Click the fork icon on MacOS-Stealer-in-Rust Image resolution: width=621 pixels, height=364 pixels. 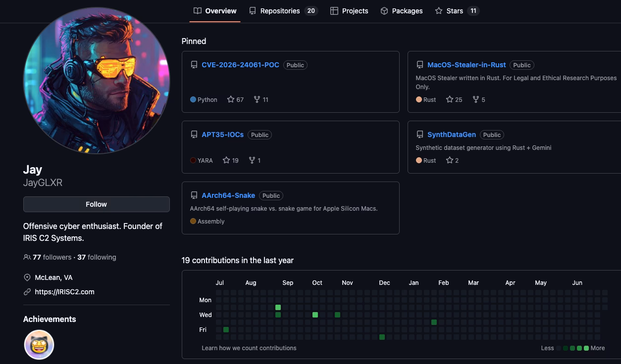click(x=475, y=99)
